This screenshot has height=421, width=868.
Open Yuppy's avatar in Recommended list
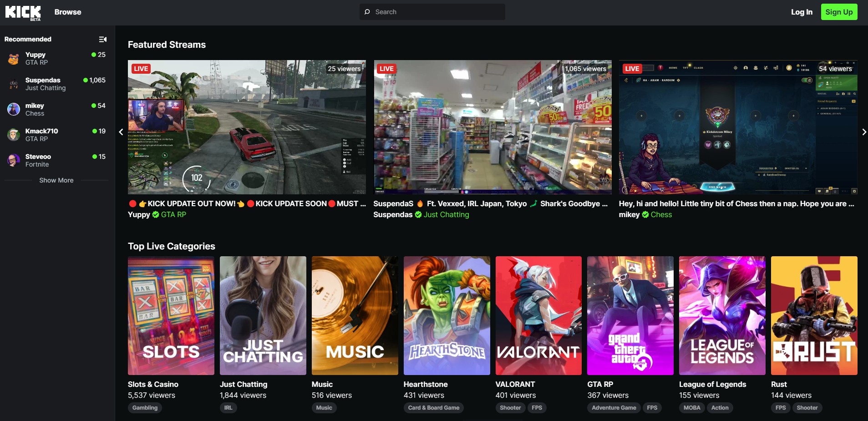click(x=14, y=59)
